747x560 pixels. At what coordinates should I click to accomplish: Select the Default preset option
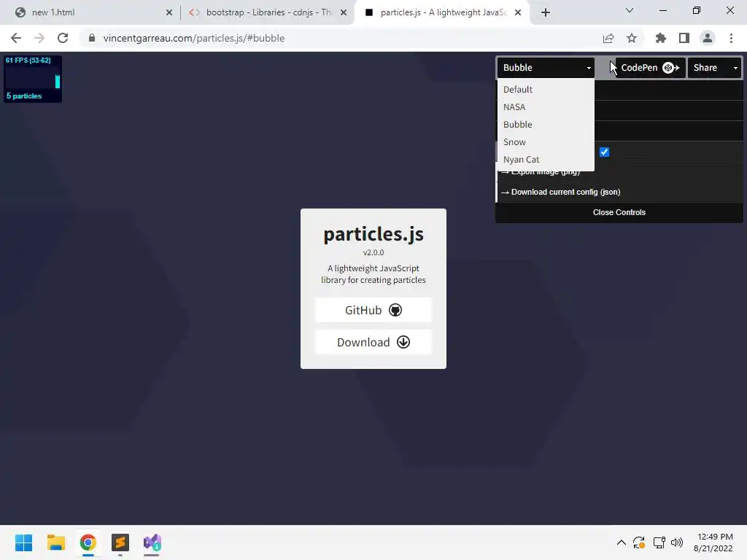[546, 90]
